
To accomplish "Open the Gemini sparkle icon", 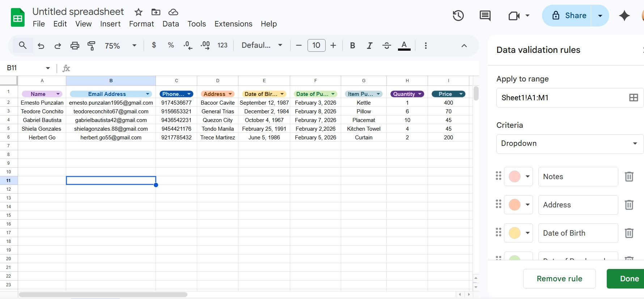I will tap(624, 16).
